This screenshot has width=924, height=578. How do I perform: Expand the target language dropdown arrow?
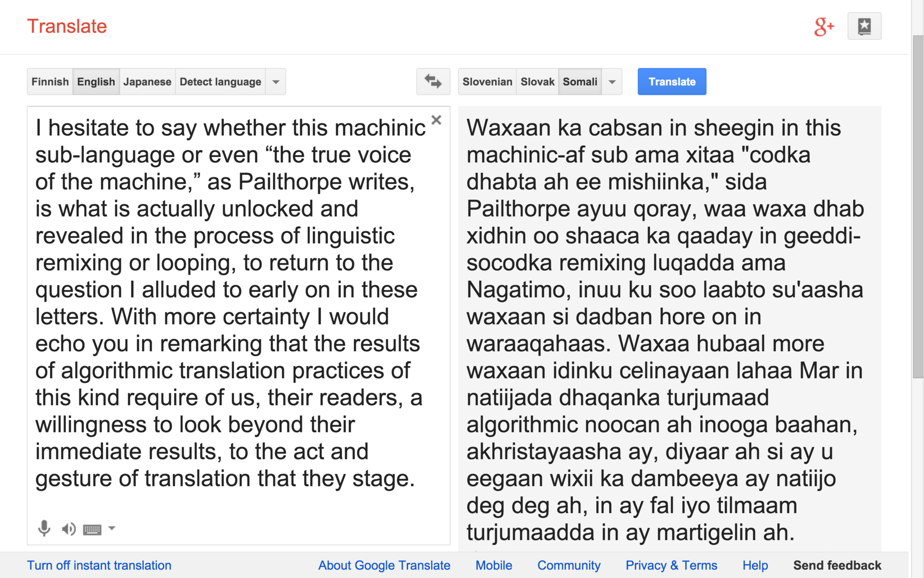[x=612, y=82]
